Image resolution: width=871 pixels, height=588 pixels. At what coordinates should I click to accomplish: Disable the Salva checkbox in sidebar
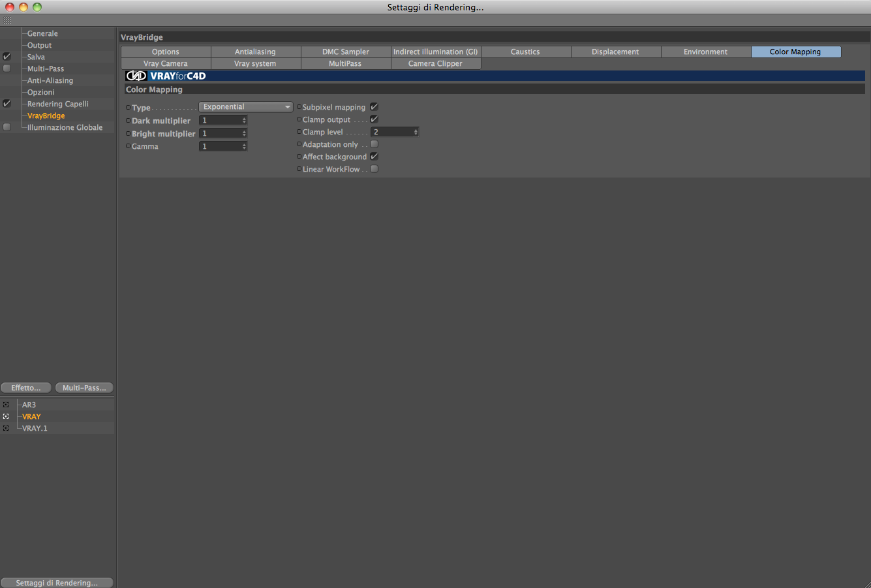[x=7, y=57]
